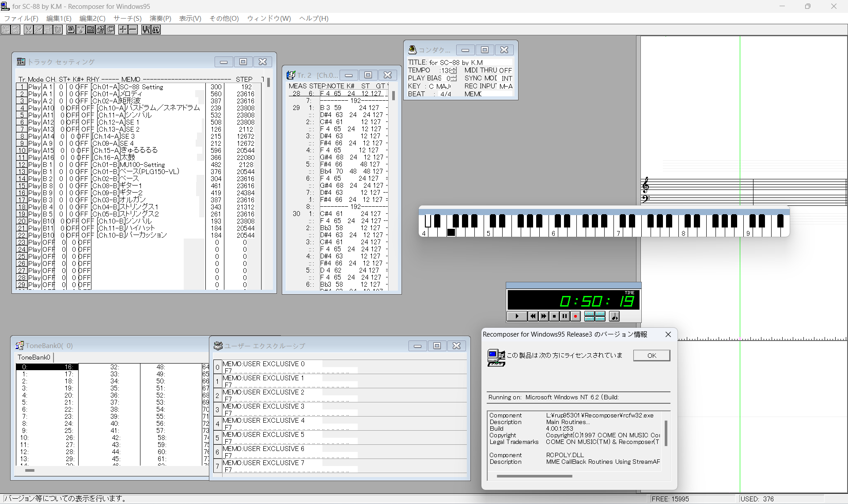Click the scissors cut toolbar icon
The width and height of the screenshot is (848, 504).
(29, 30)
